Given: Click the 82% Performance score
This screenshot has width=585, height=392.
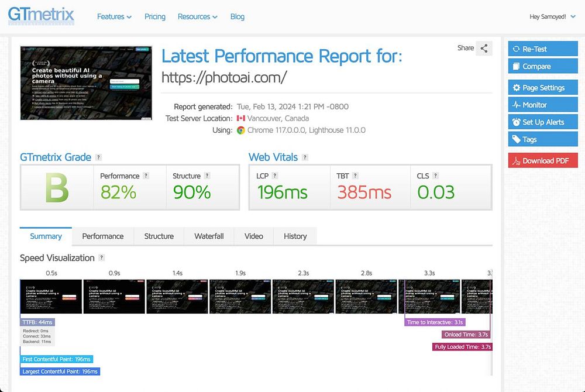Looking at the screenshot, I should 118,192.
